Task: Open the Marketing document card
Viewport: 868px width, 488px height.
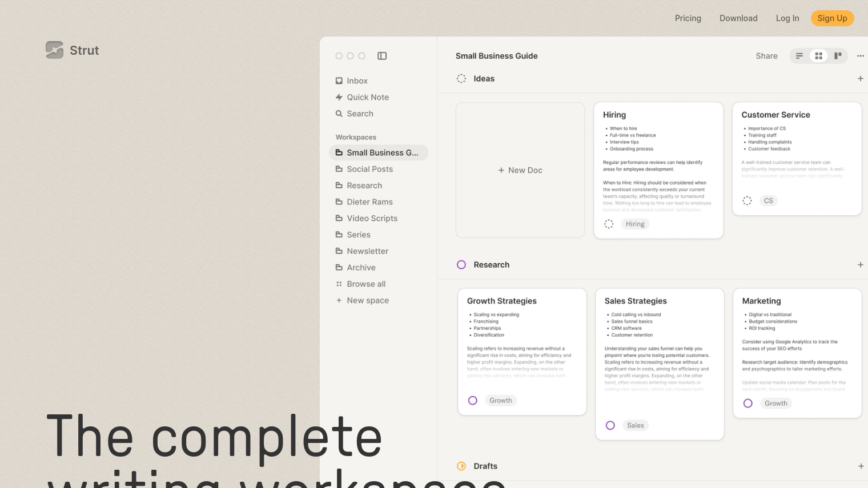Action: [797, 353]
